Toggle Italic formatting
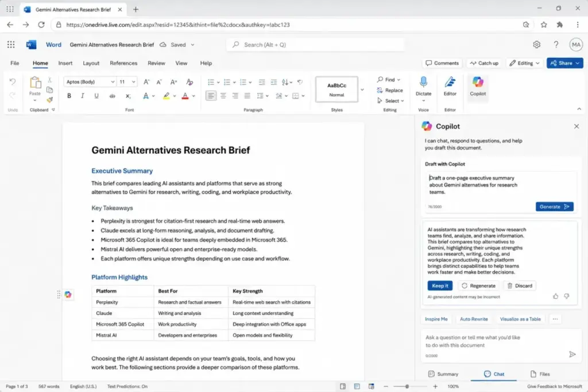The height and width of the screenshot is (392, 588). point(83,96)
